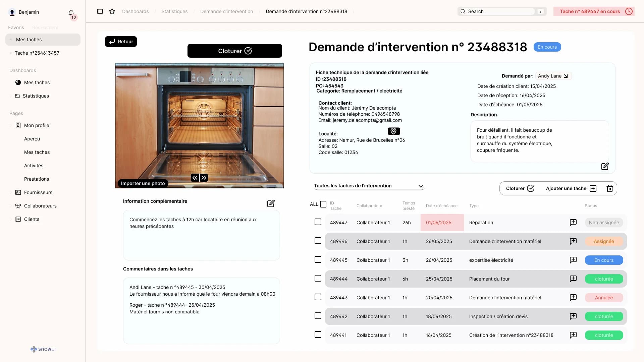Select checkbox for task 489442

pyautogui.click(x=318, y=316)
